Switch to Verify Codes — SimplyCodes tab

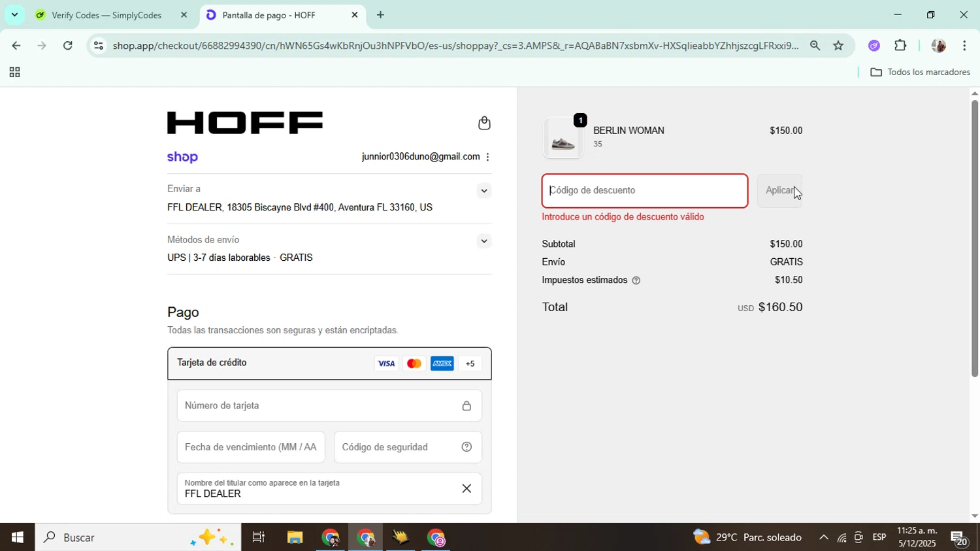[106, 15]
